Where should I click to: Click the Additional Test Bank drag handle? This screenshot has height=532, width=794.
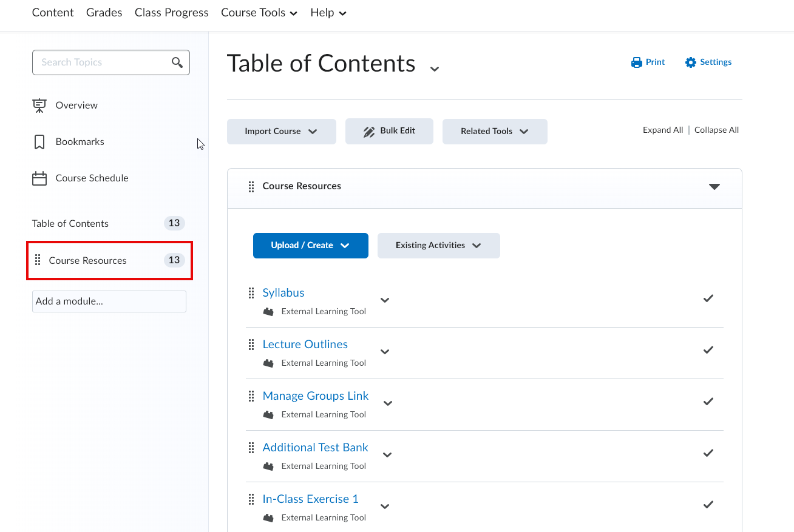pos(251,448)
